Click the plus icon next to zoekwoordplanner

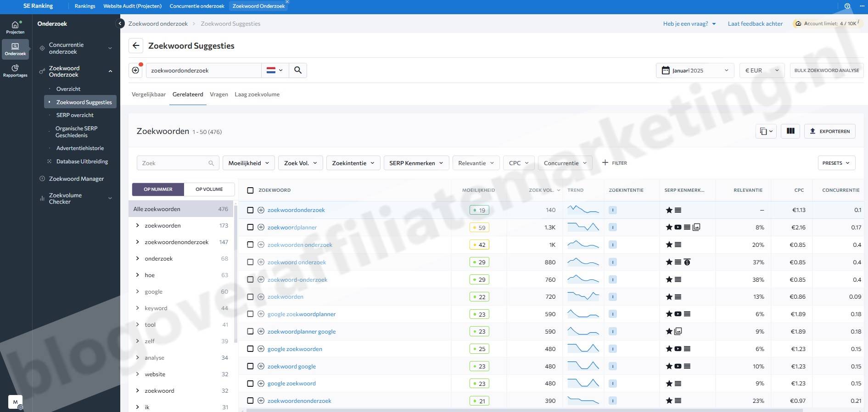click(261, 228)
